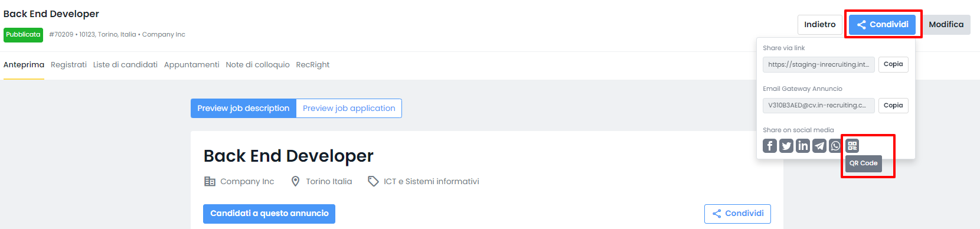Share the job posting via Telegram

coord(819,146)
